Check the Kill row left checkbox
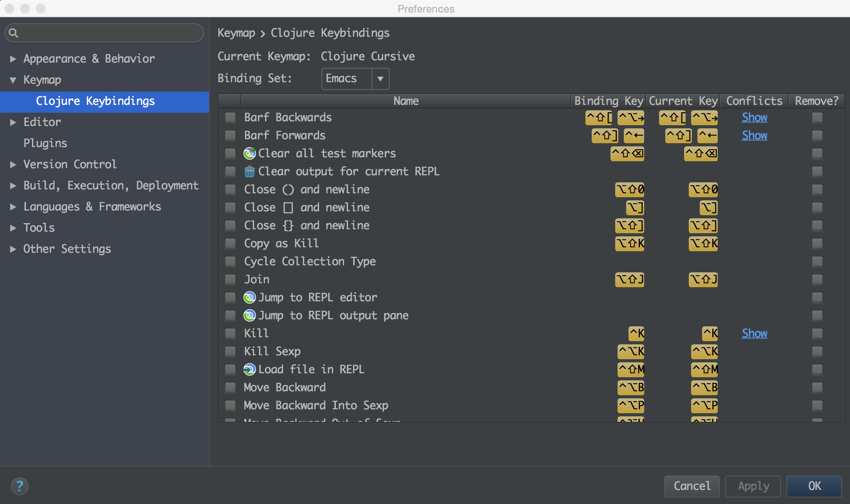850x504 pixels. tap(231, 333)
